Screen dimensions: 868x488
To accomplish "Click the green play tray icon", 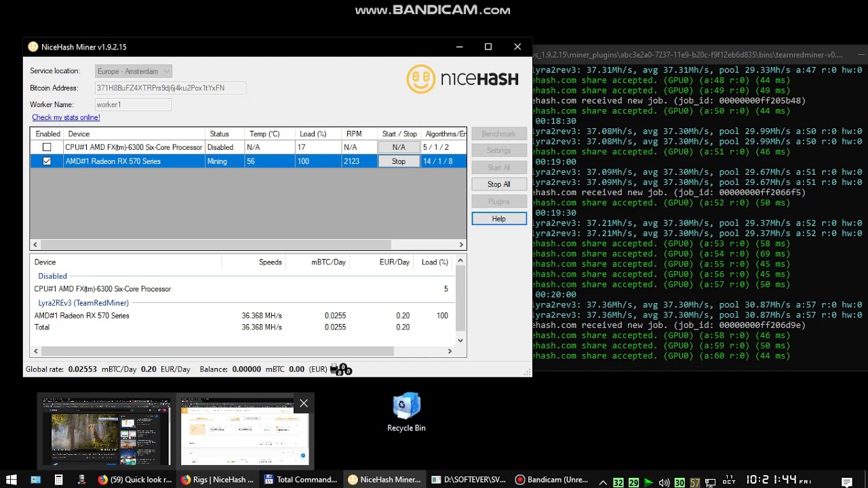I will tap(649, 483).
